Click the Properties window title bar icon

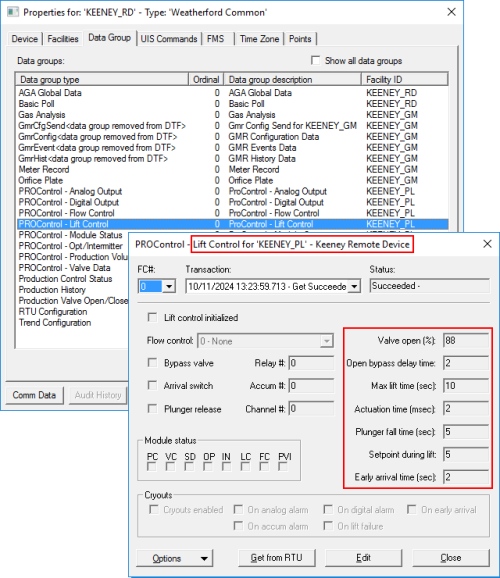pyautogui.click(x=13, y=12)
